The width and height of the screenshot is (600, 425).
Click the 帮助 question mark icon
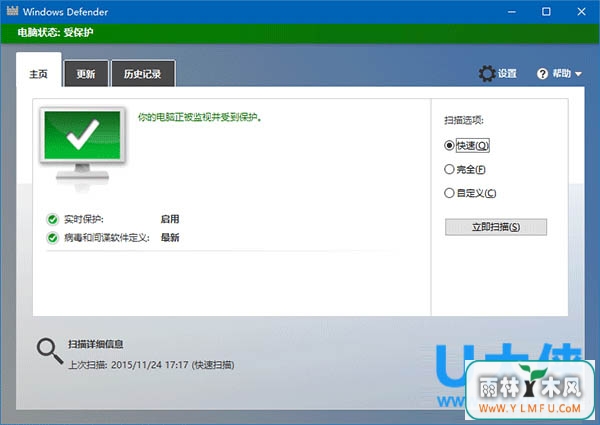point(542,74)
